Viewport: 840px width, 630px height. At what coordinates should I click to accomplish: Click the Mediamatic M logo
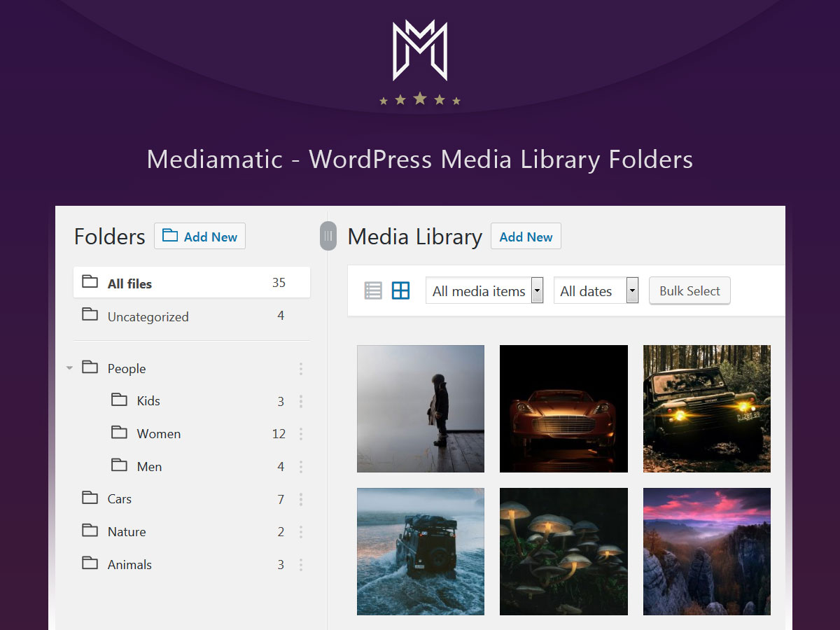[420, 50]
